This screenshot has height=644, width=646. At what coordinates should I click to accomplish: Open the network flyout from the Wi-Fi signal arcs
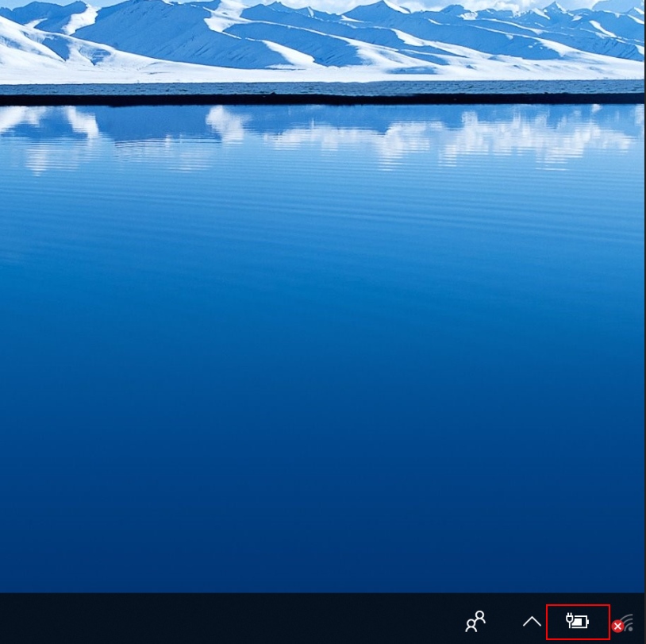tap(628, 620)
